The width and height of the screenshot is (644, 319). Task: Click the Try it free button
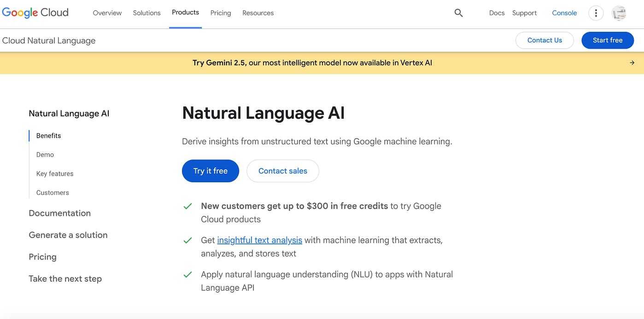point(211,171)
